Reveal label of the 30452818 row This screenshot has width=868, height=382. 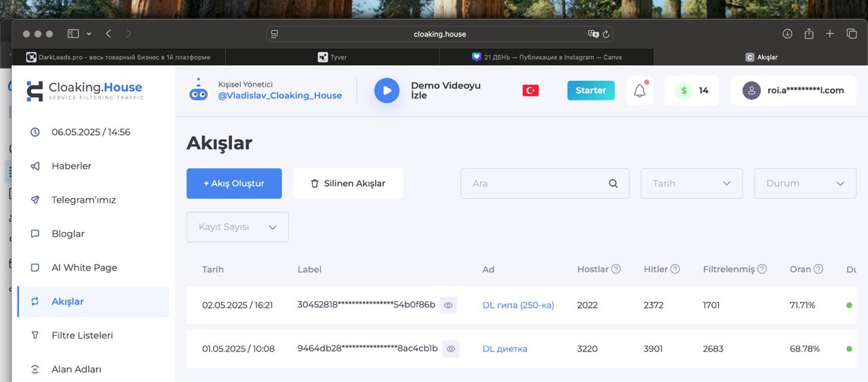point(448,305)
